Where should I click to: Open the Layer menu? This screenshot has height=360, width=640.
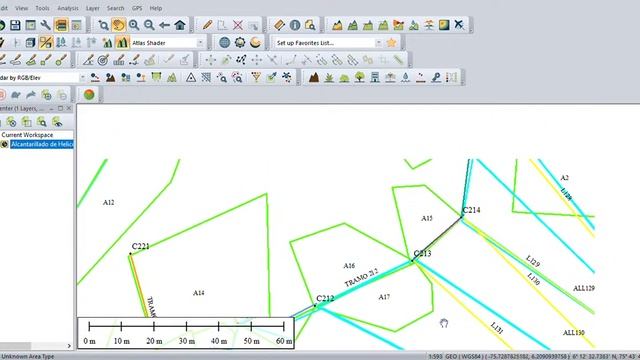pyautogui.click(x=93, y=8)
